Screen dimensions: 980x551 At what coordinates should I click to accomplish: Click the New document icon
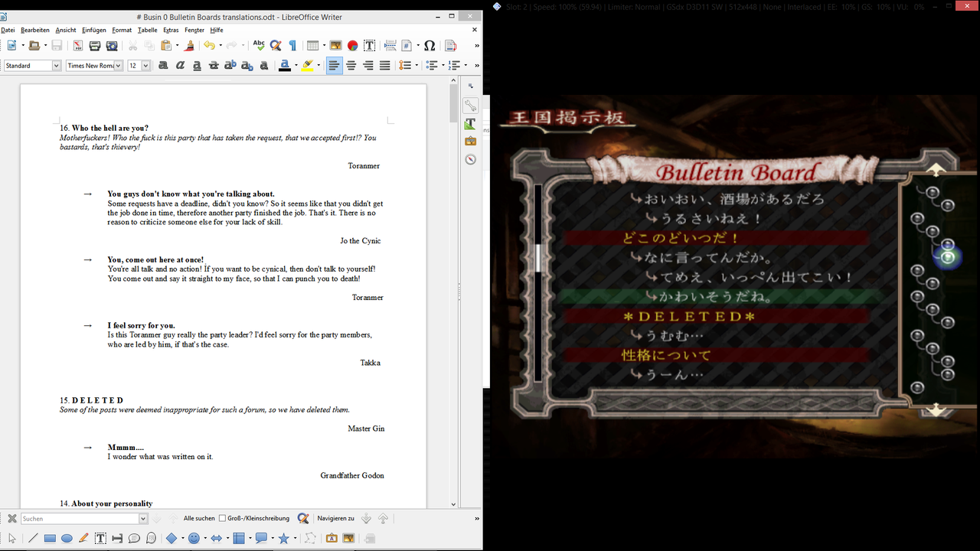[11, 46]
